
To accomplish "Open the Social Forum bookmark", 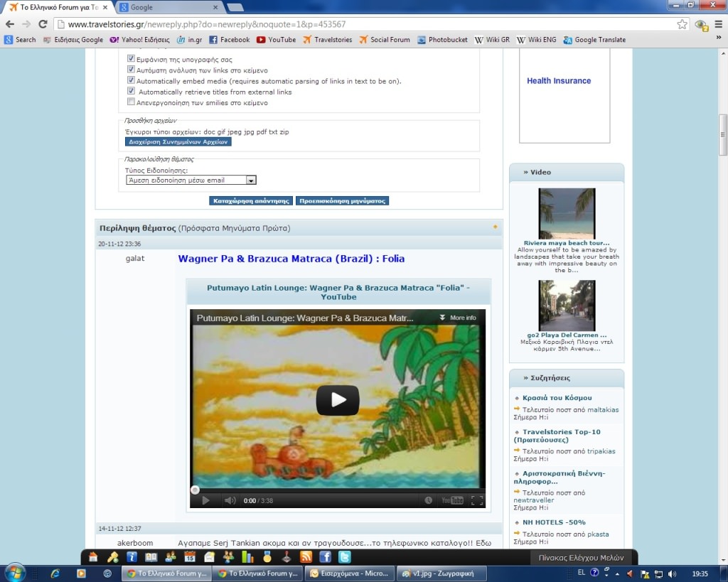I will coord(385,40).
